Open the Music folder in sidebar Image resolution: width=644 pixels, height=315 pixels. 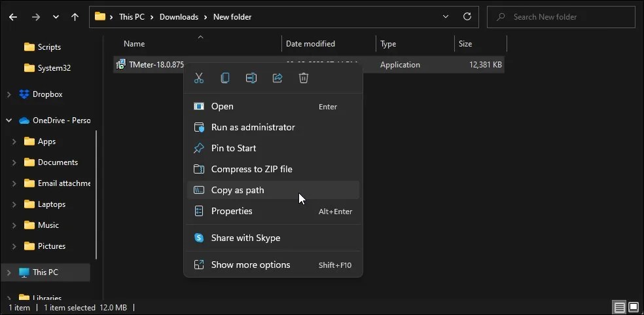[x=48, y=225]
